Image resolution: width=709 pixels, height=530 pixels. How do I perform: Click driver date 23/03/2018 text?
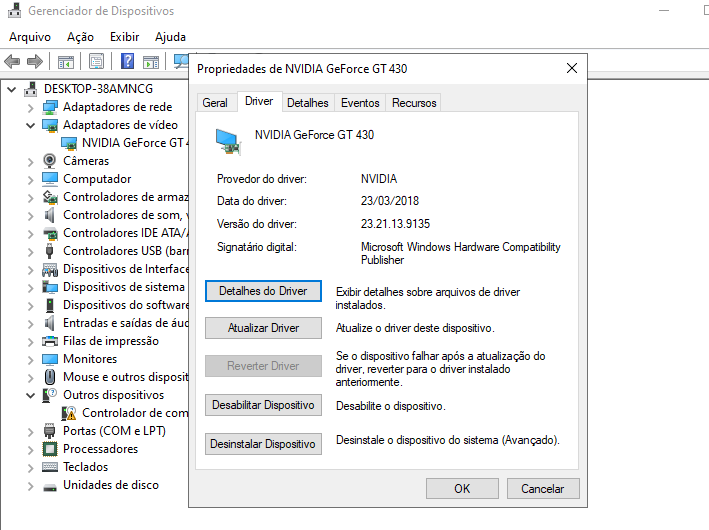point(390,201)
